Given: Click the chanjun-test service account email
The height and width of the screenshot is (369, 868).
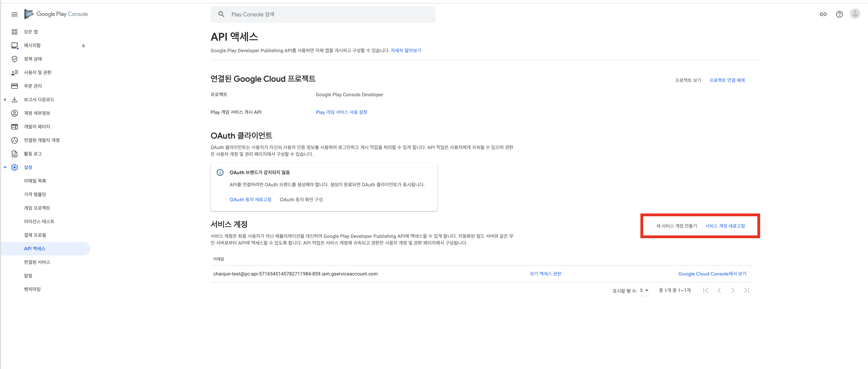Looking at the screenshot, I should pos(295,274).
